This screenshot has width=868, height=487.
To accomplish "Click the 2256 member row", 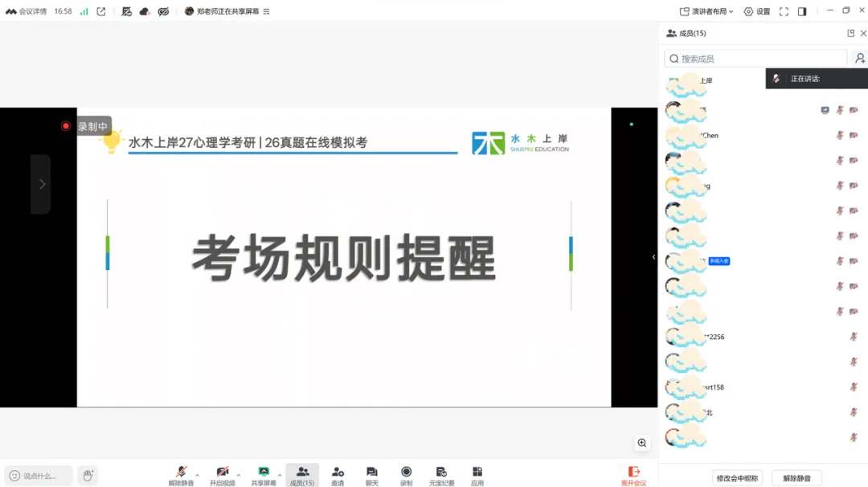I will (x=763, y=337).
